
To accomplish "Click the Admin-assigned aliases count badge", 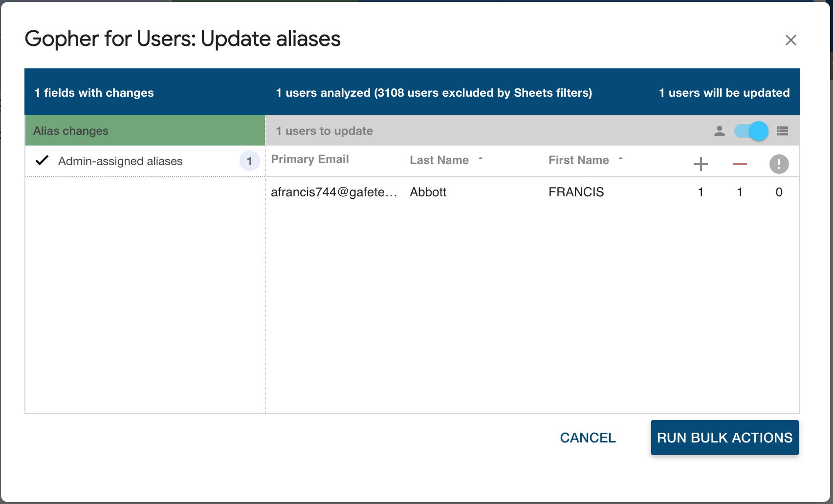I will tap(249, 161).
